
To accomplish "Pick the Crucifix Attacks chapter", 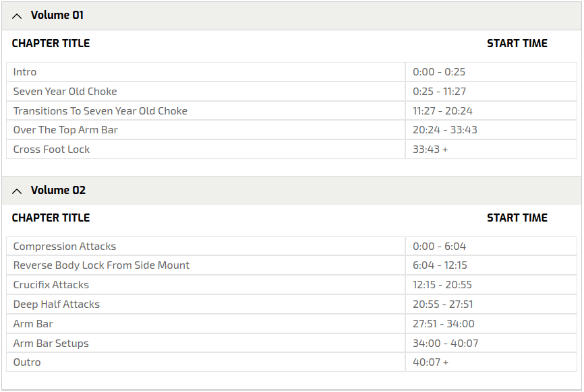I will pyautogui.click(x=51, y=285).
